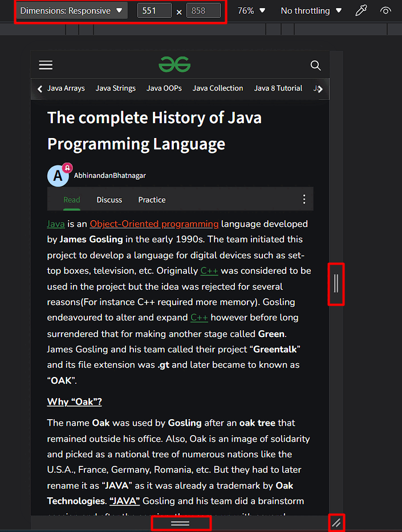
Task: Click the underlined "JAVA" text
Action: pos(124,501)
